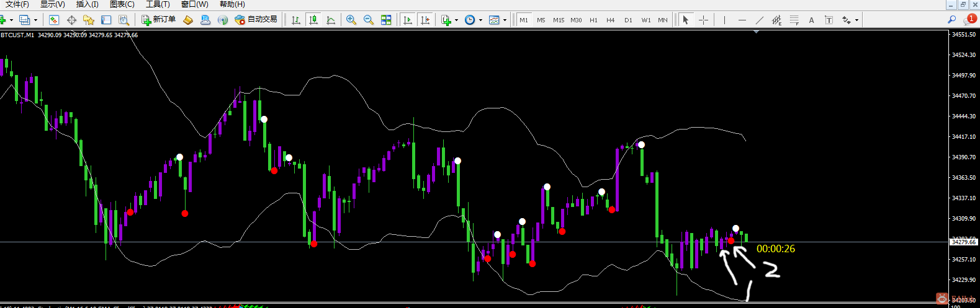Screen dimensions: 980x308
Task: Open the 工具(T) menu
Action: click(158, 4)
